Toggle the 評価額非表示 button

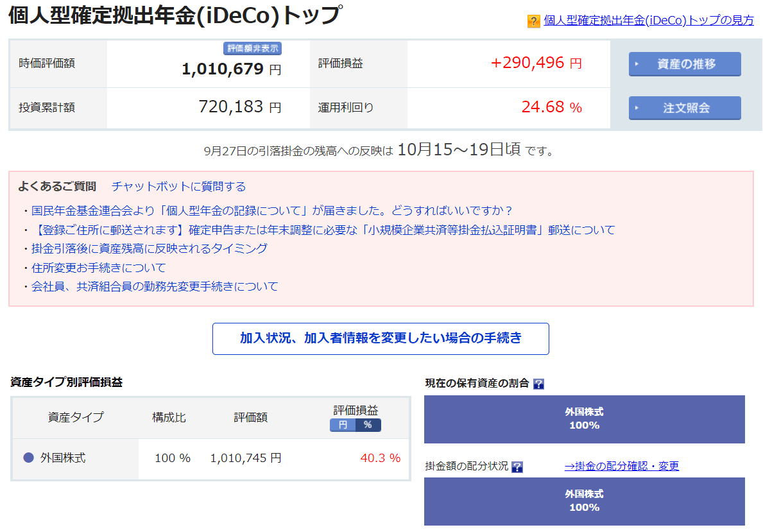pos(253,48)
